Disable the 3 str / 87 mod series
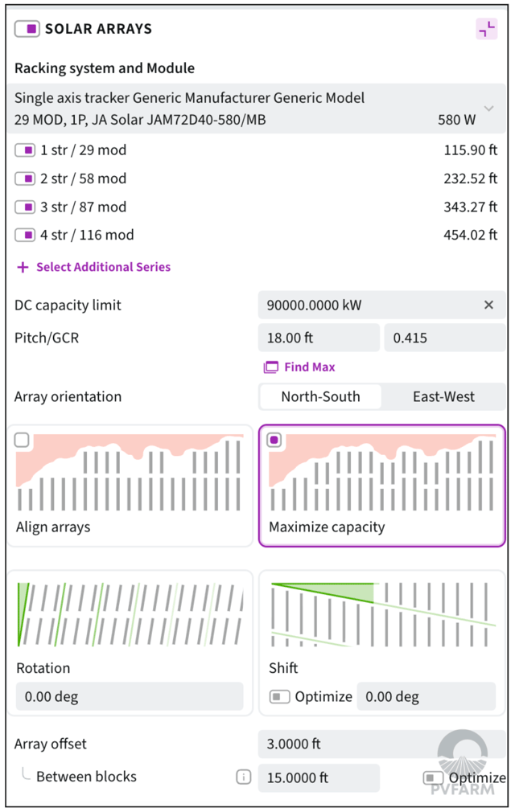 25,207
